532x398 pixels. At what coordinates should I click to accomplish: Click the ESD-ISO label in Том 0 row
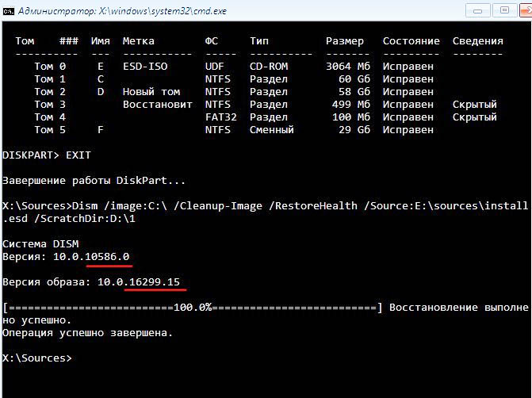144,67
